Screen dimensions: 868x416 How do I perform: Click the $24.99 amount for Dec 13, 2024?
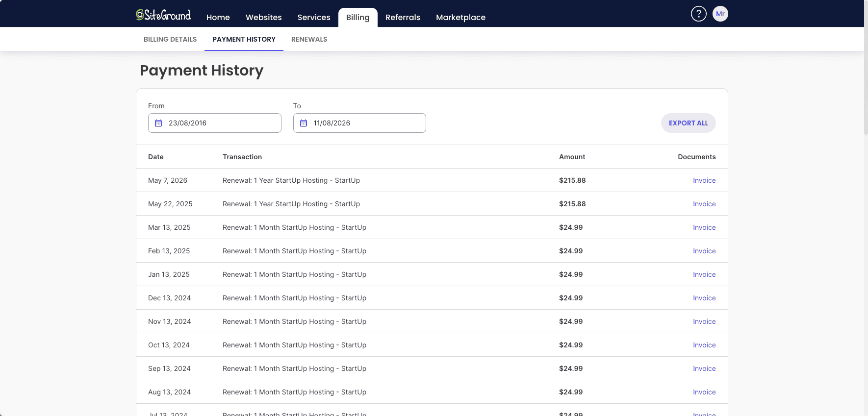(571, 298)
